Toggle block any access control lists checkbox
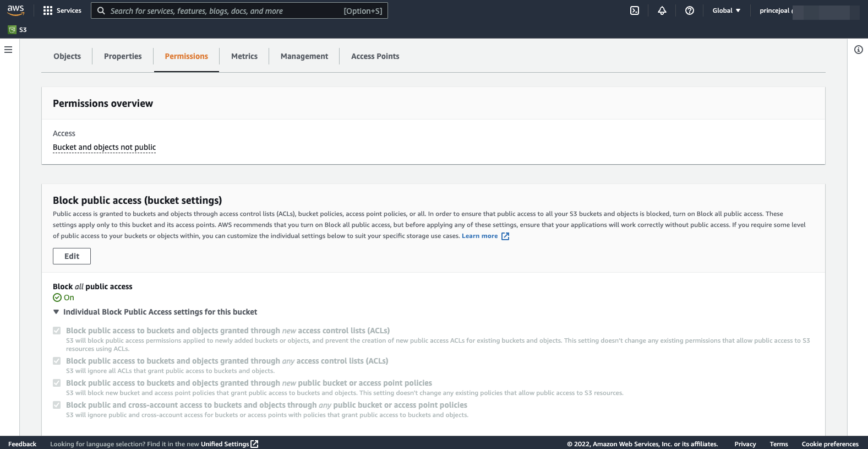This screenshot has height=449, width=868. [57, 361]
